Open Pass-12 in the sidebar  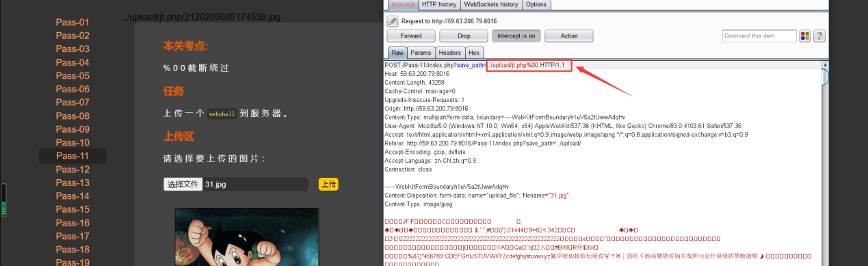73,170
